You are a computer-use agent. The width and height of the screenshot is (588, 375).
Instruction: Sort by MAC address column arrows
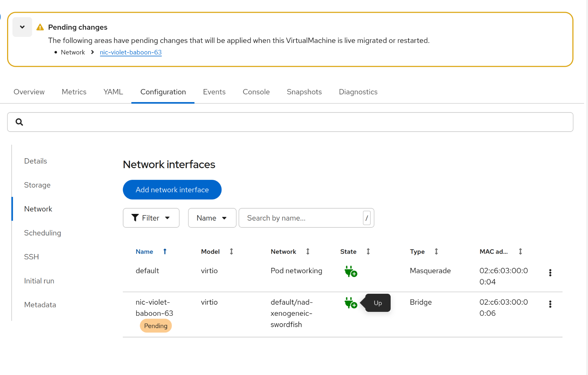point(520,252)
